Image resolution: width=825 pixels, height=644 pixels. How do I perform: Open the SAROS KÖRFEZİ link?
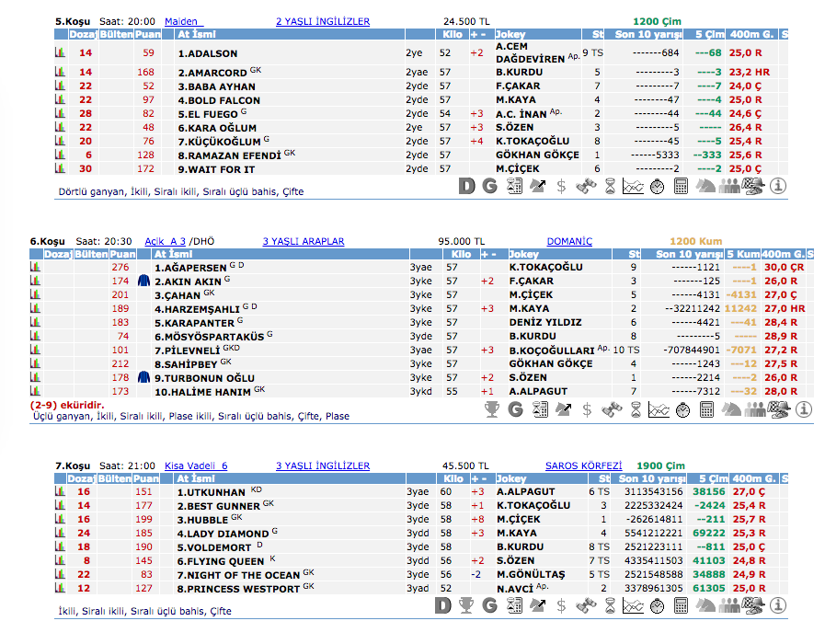click(x=583, y=466)
